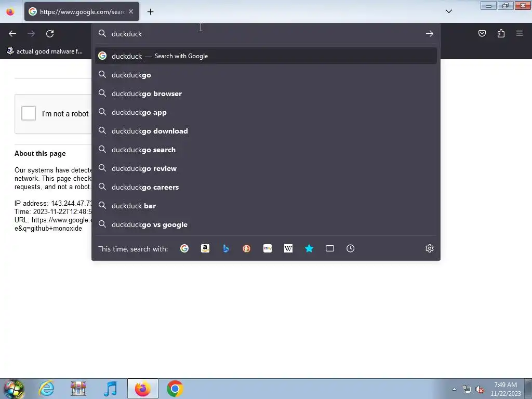The image size is (532, 399).
Task: Show hidden system tray icons
Action: click(x=454, y=389)
